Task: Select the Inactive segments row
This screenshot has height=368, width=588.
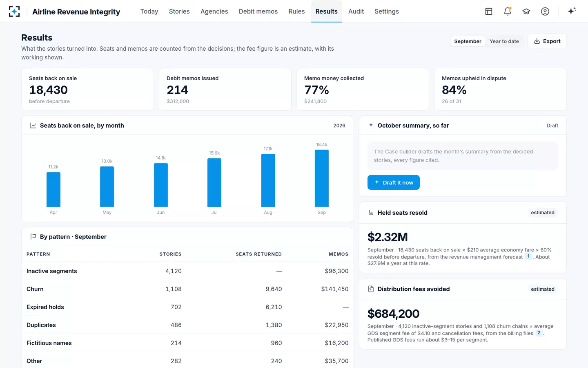Action: pyautogui.click(x=187, y=271)
